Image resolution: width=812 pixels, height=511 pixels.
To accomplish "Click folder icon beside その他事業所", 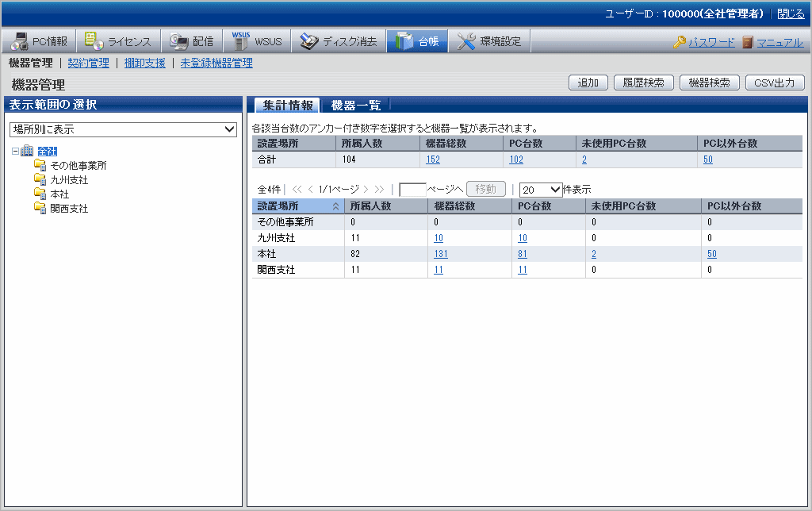I will pos(40,165).
